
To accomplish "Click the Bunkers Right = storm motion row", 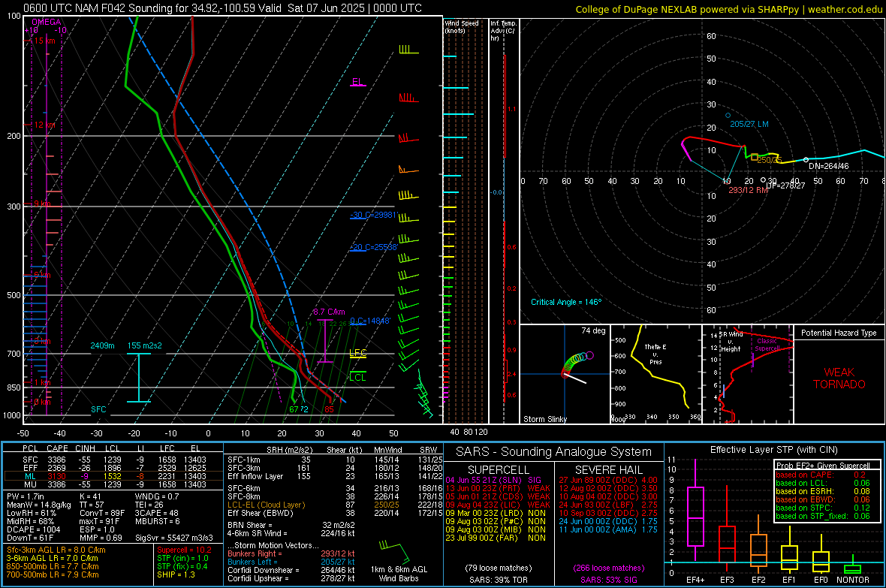I will pyautogui.click(x=291, y=553).
